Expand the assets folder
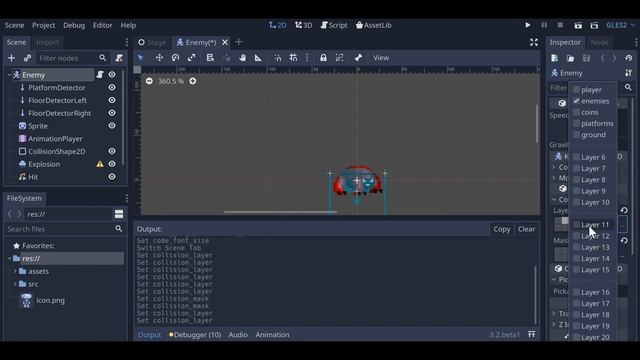The width and height of the screenshot is (640, 360). [x=15, y=271]
